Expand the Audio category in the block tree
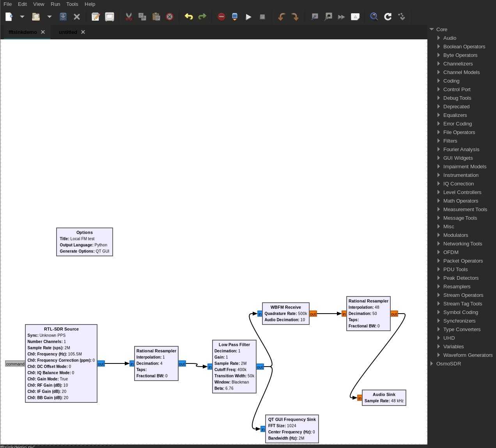 [439, 38]
